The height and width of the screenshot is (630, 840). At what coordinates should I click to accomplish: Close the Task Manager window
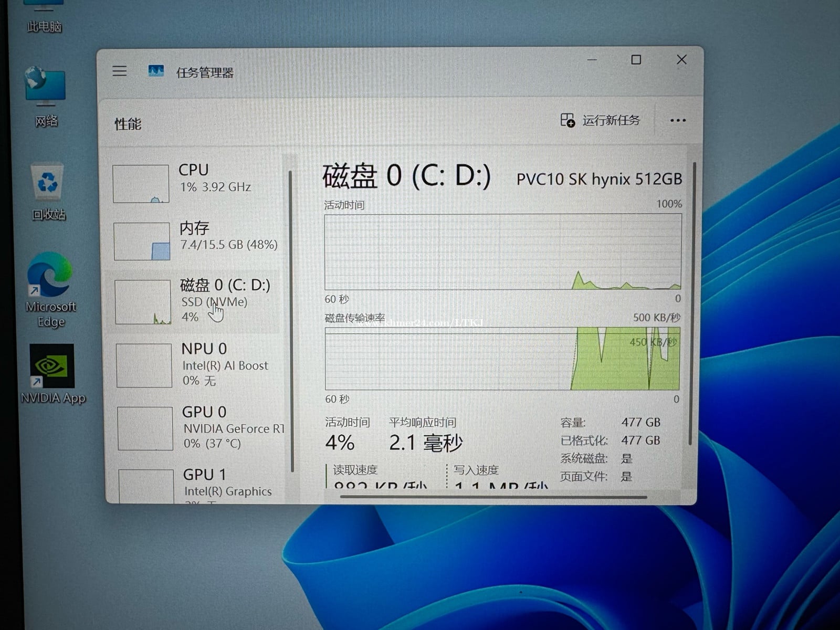pyautogui.click(x=681, y=60)
